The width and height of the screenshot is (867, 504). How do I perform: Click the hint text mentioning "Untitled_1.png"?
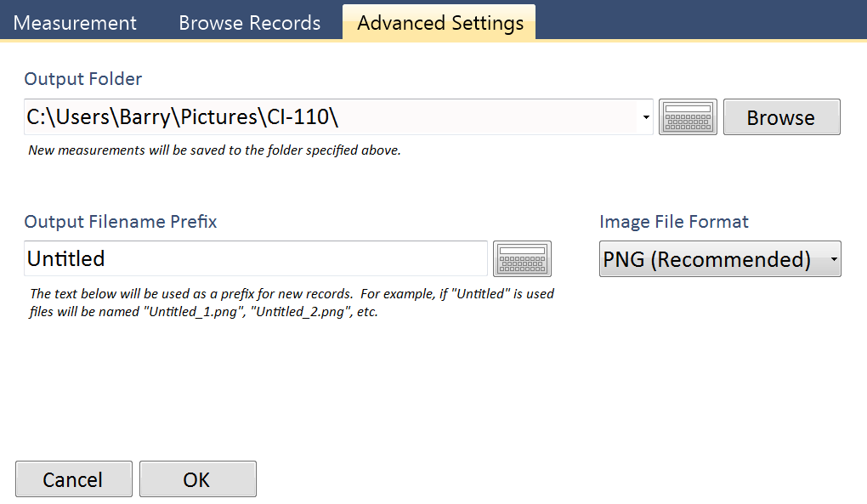coord(204,312)
